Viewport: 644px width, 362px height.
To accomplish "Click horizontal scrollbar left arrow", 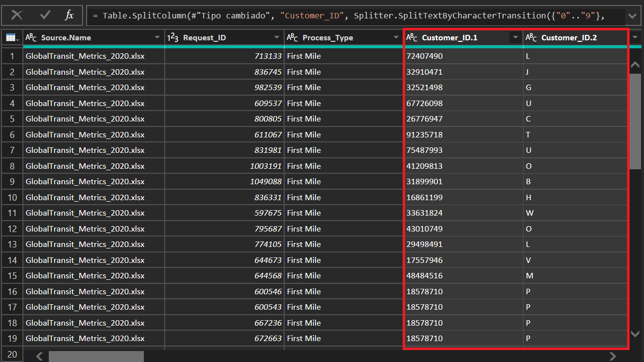I will [x=39, y=356].
